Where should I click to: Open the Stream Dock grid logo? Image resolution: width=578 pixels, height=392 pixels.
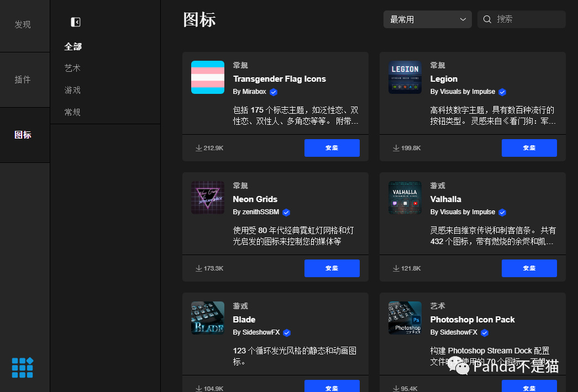23,367
